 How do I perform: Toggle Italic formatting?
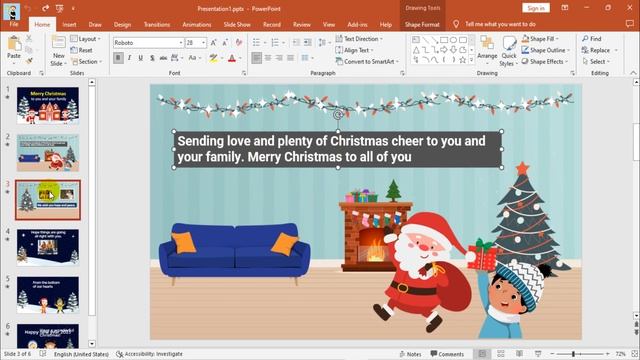click(129, 58)
